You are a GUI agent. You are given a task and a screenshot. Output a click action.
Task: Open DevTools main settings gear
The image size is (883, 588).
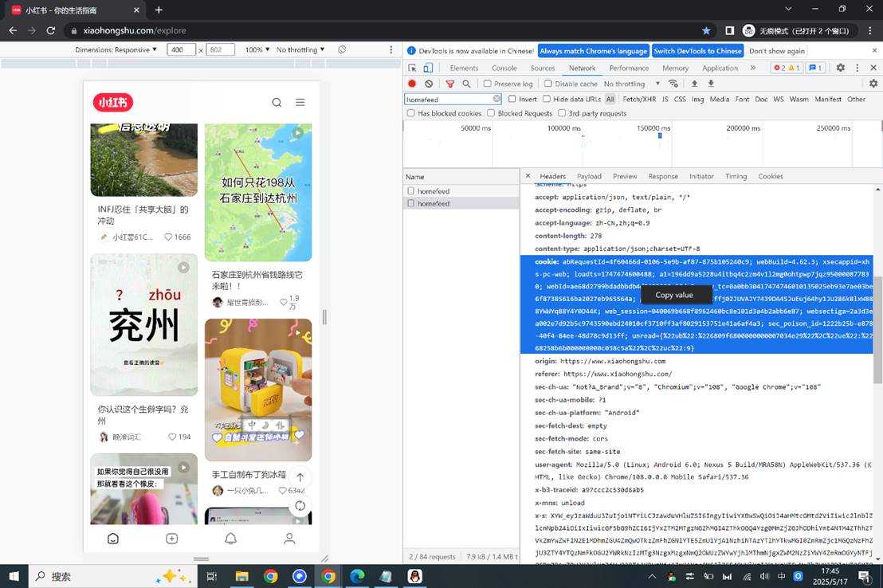coord(840,68)
